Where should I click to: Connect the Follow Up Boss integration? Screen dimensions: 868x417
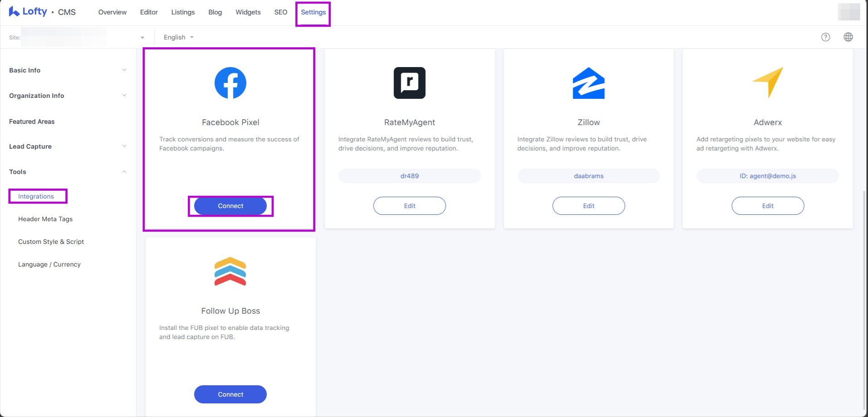[230, 394]
